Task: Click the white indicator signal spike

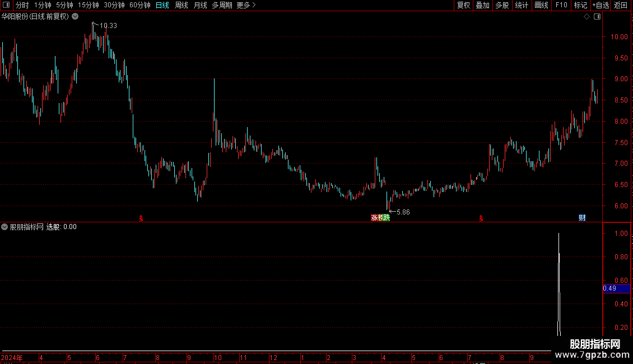Action: 558,284
